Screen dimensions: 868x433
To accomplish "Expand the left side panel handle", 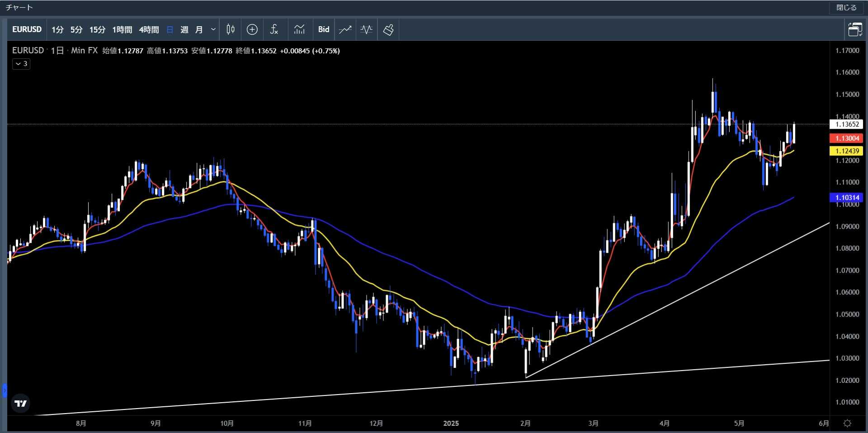I will 5,391.
